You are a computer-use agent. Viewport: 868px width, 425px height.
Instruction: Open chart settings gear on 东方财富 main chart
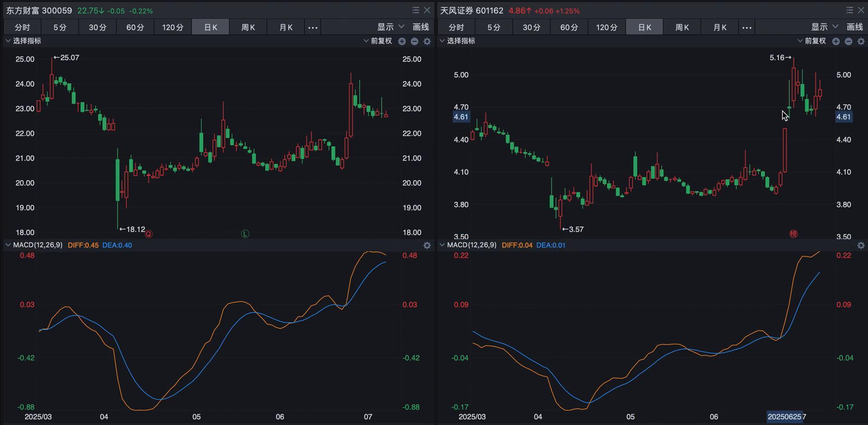pos(427,41)
